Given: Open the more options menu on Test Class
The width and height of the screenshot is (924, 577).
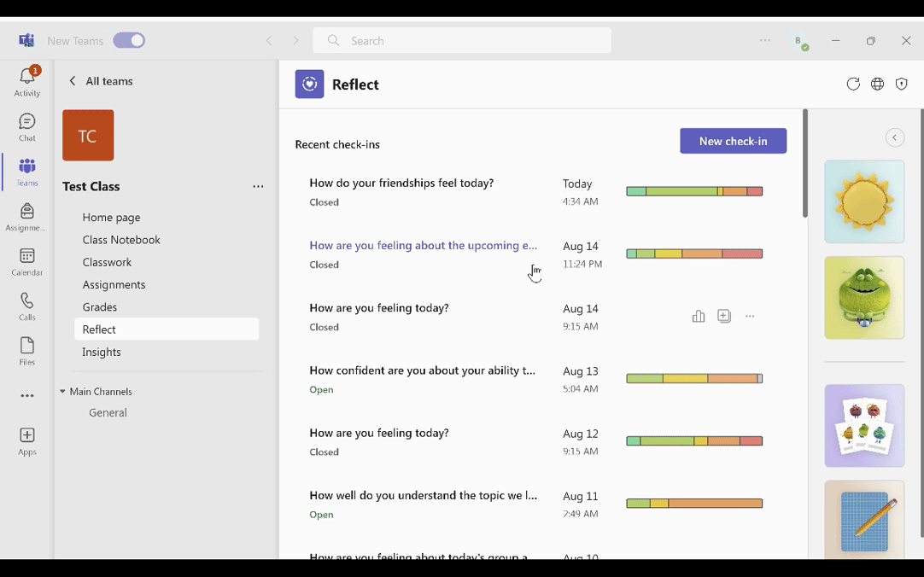Looking at the screenshot, I should pyautogui.click(x=259, y=186).
